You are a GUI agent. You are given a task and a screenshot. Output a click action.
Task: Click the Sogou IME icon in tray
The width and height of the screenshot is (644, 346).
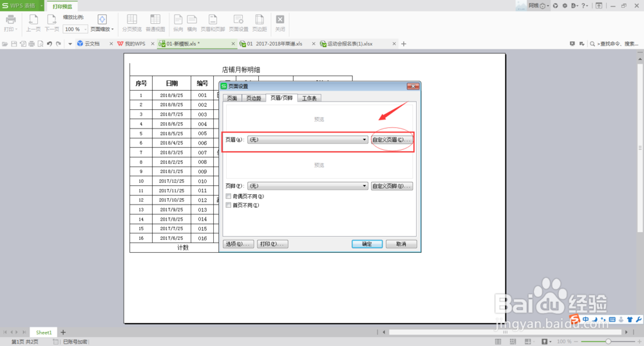point(575,319)
